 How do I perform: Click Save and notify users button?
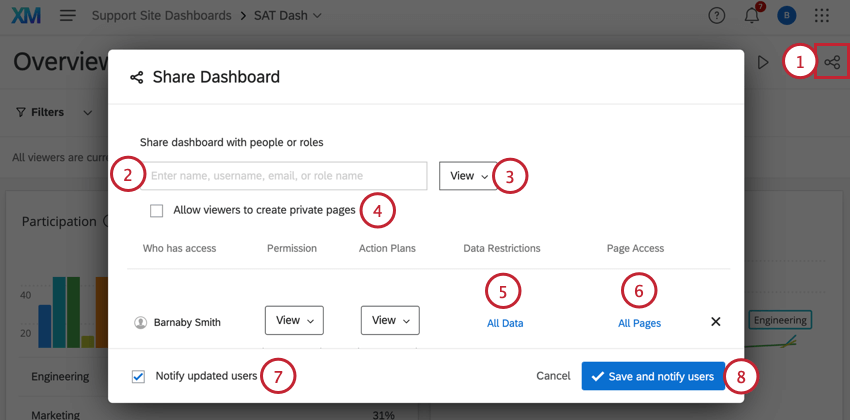coord(653,377)
